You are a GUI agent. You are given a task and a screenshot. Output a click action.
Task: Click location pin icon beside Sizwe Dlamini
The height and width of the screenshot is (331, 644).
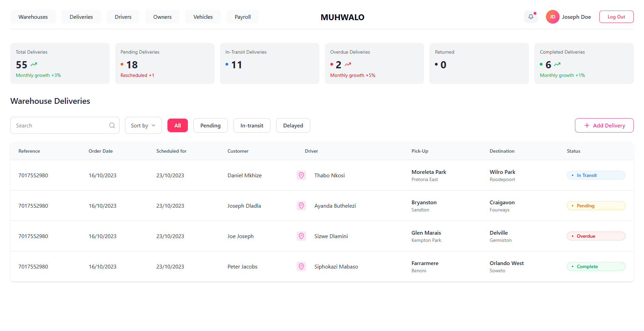(x=301, y=236)
